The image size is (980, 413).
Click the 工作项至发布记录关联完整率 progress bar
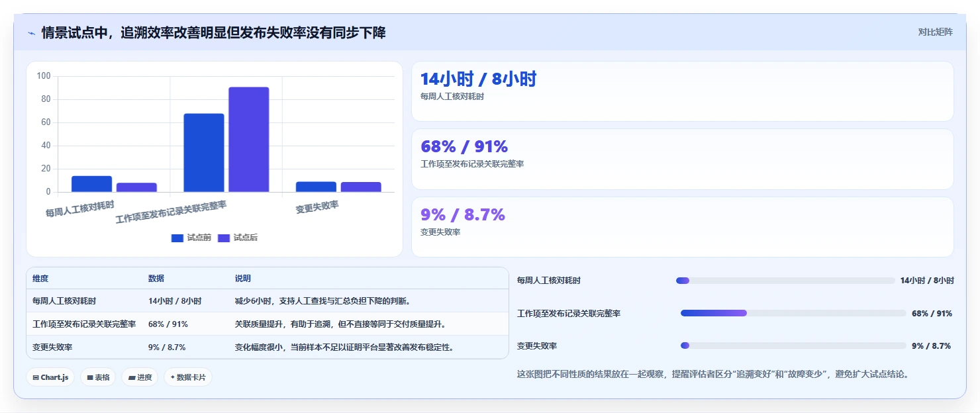pos(793,313)
